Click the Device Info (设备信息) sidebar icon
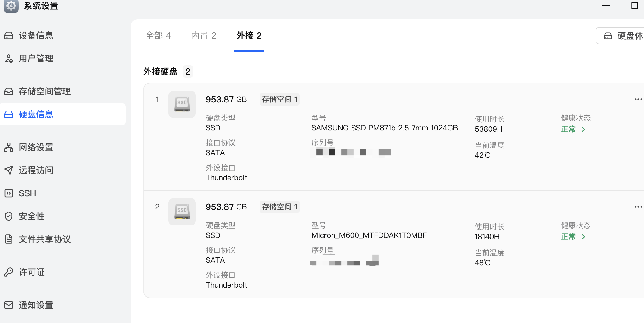Screen dimensions: 644x323 (9, 36)
